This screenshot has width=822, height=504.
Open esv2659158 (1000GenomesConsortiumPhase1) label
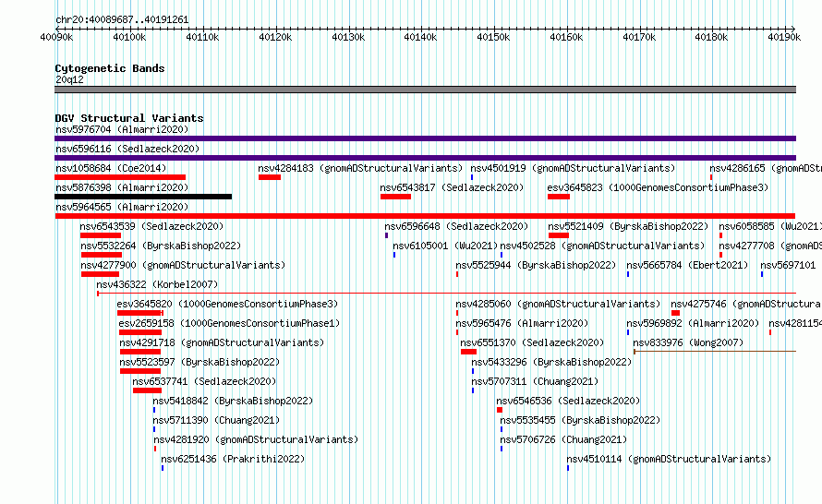pyautogui.click(x=229, y=323)
